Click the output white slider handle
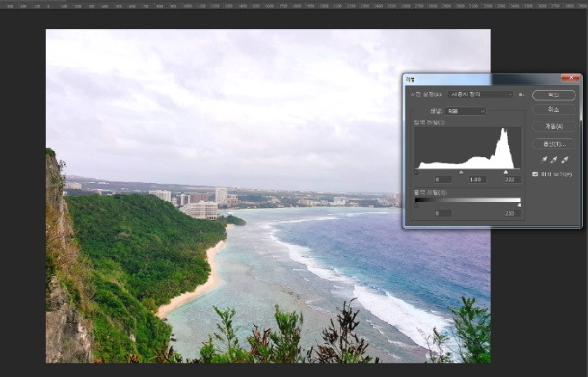The image size is (588, 377). pos(519,205)
